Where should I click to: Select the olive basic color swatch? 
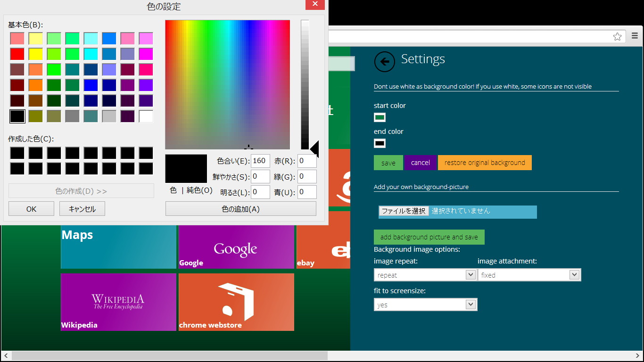pyautogui.click(x=36, y=116)
